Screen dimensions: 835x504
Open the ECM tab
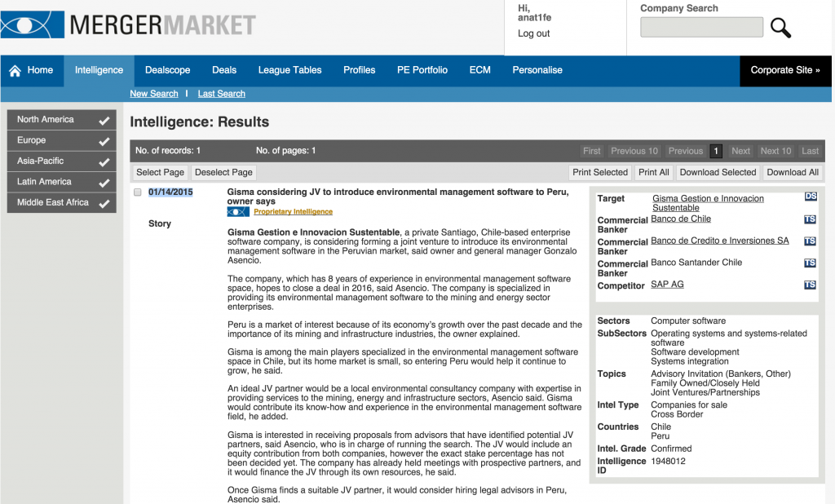pyautogui.click(x=479, y=70)
